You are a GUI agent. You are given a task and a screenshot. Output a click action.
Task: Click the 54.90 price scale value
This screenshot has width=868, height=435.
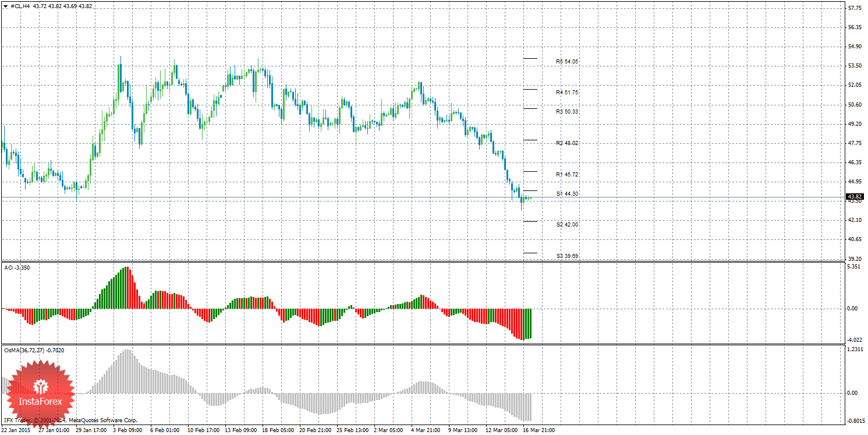point(855,47)
